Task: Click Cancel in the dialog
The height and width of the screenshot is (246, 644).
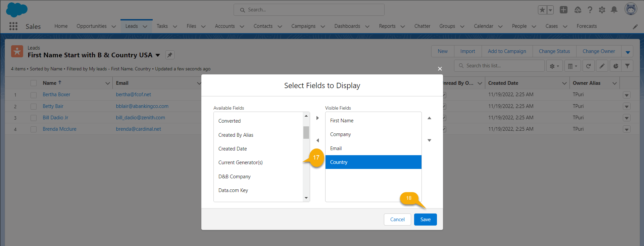Action: pyautogui.click(x=397, y=220)
